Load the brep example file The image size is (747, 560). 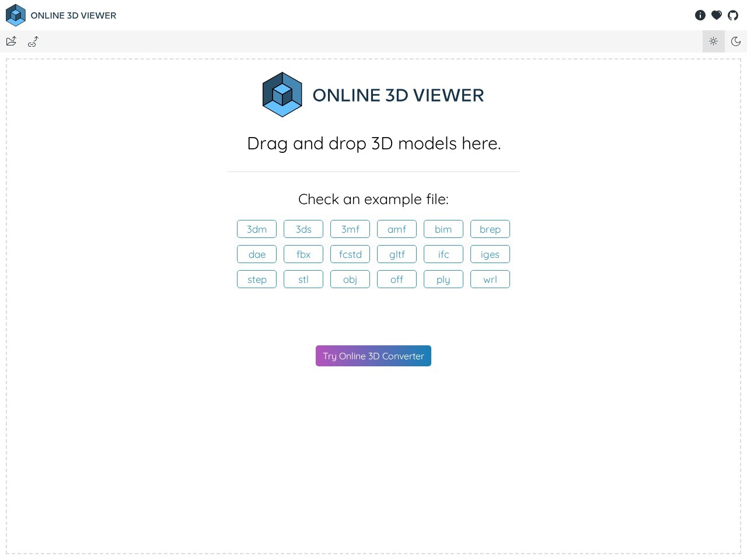click(x=490, y=229)
